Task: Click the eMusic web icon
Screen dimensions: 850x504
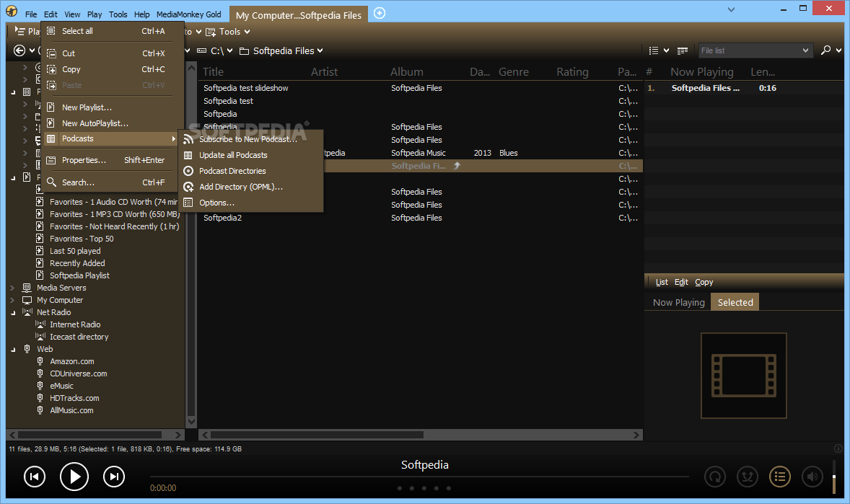Action: tap(40, 386)
